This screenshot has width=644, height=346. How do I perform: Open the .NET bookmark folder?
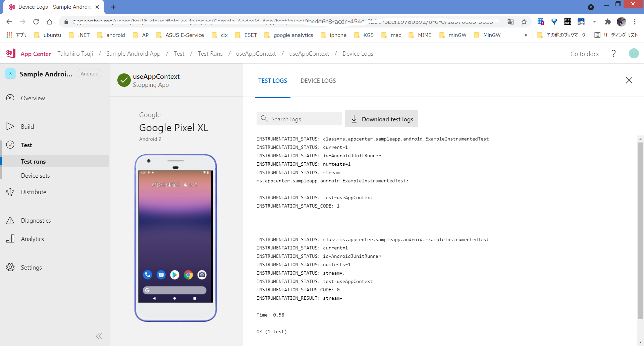(x=79, y=35)
